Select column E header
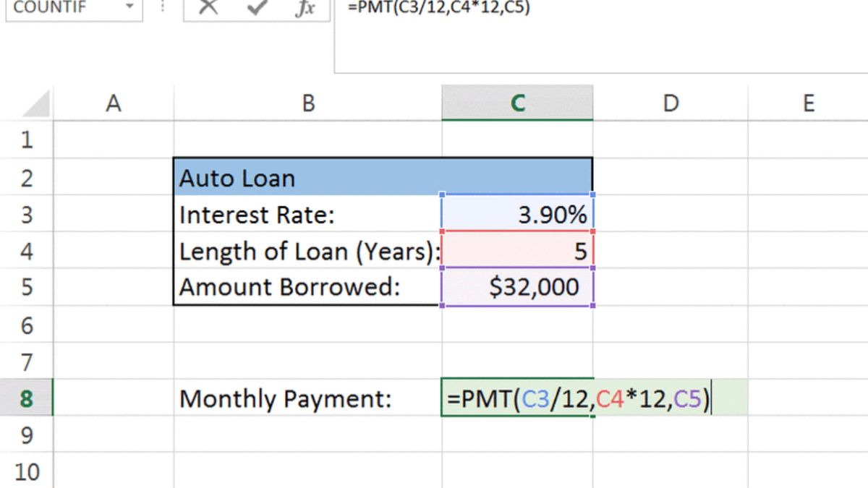Image resolution: width=868 pixels, height=488 pixels. [808, 104]
